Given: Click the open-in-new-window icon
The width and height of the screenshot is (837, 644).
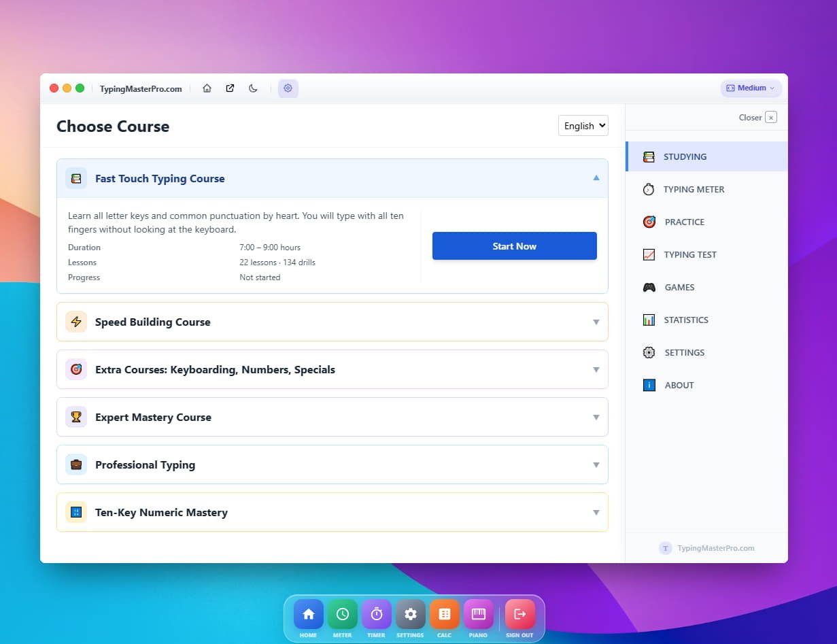Looking at the screenshot, I should 230,88.
